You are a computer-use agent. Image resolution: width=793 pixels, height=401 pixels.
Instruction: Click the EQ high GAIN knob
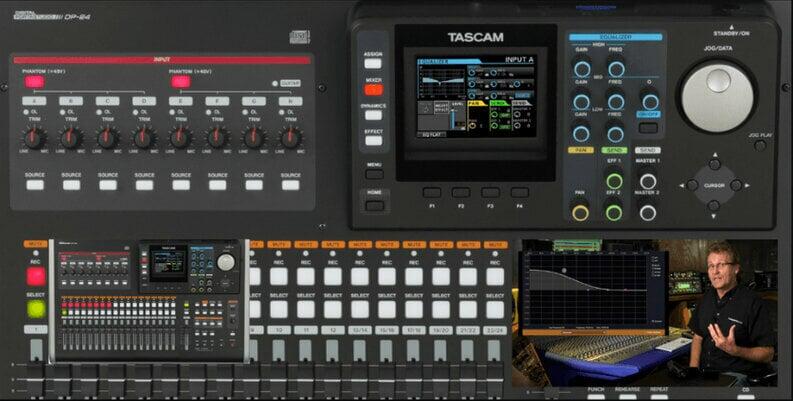[582, 70]
